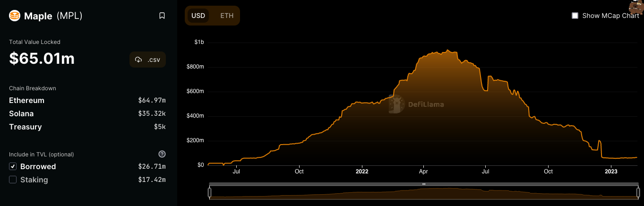Switch chart denomination to ETH
Screen dimensions: 644x206
pos(227,16)
